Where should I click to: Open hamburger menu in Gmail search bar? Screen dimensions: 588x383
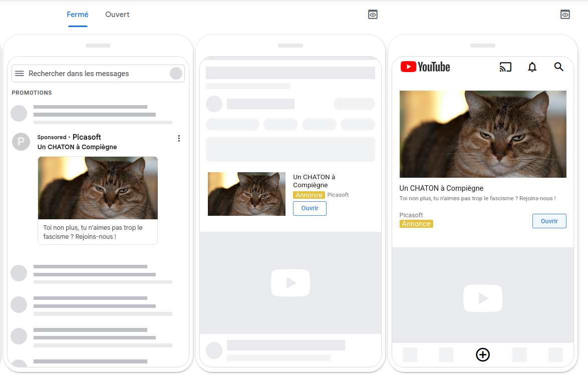(x=20, y=74)
